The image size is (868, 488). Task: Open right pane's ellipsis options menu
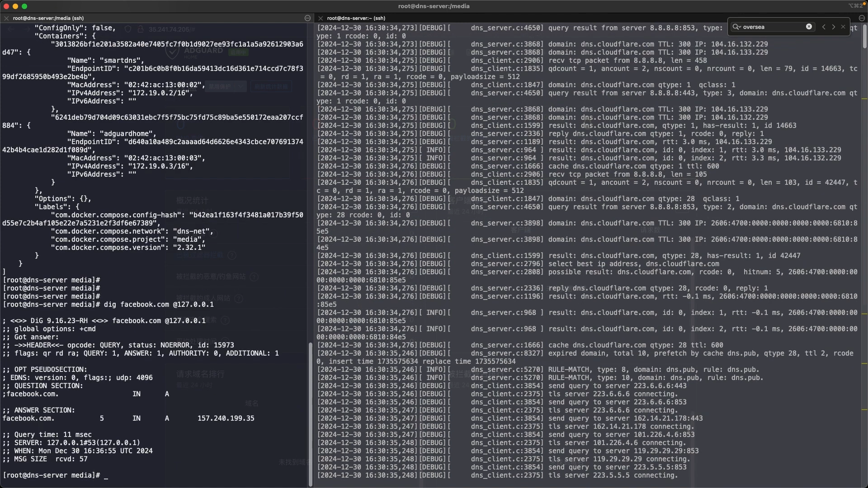[x=862, y=18]
